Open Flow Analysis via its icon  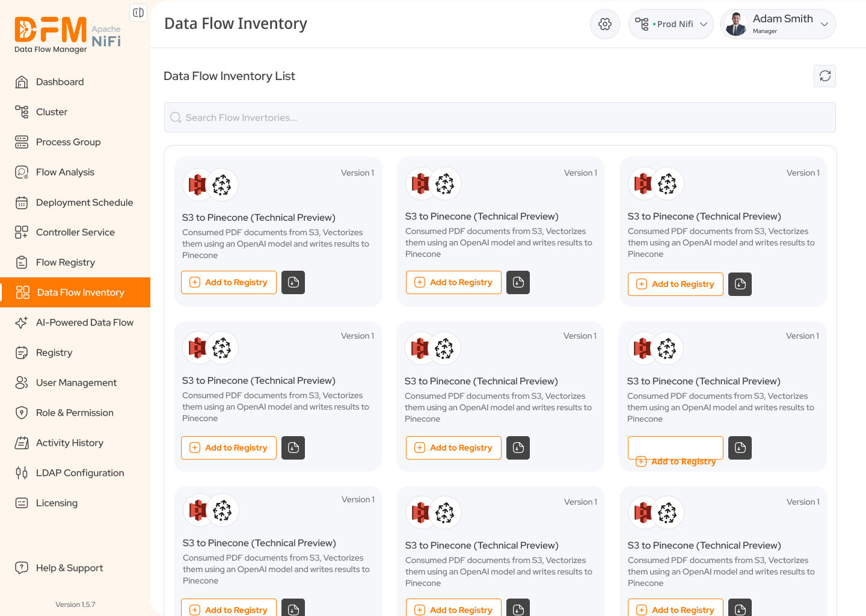[x=22, y=172]
